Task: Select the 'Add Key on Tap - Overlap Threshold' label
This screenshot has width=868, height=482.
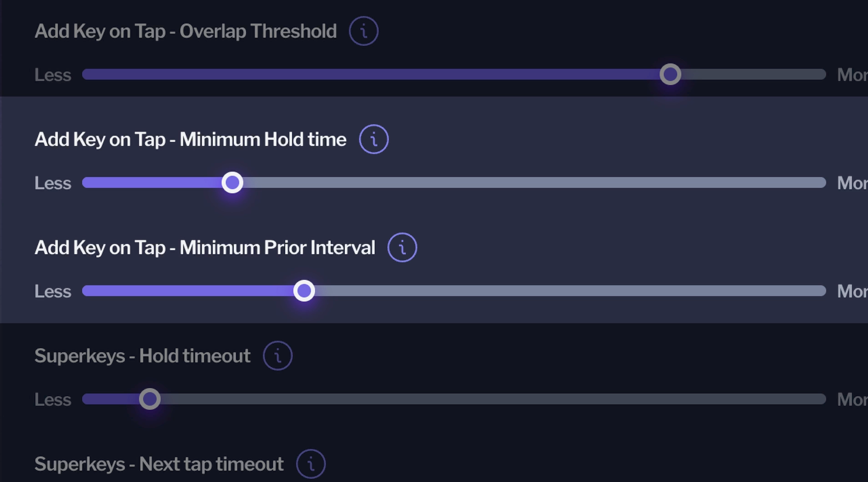Action: [x=185, y=31]
